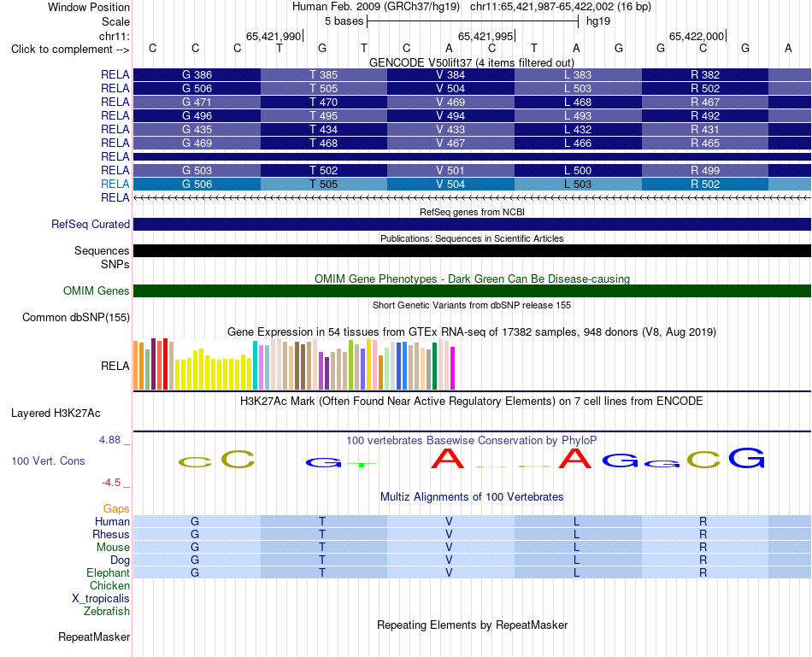This screenshot has height=657, width=812.
Task: Click codon cell 'T 385'
Action: [x=324, y=74]
